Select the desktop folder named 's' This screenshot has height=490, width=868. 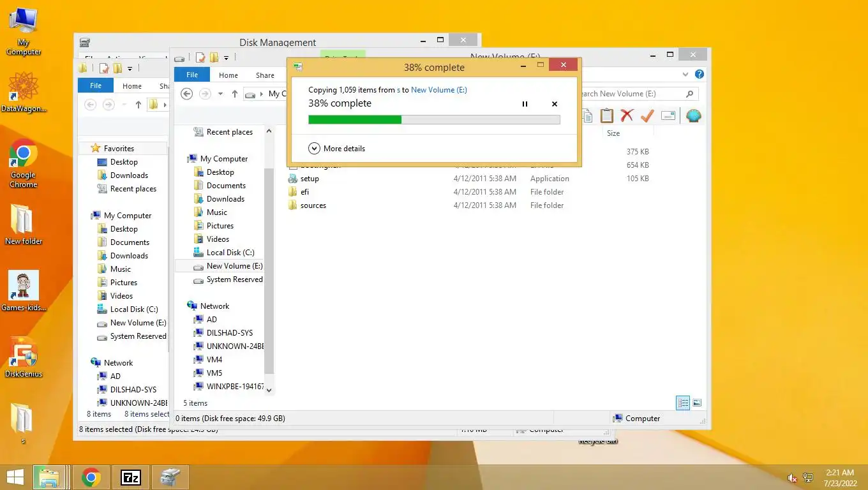pyautogui.click(x=24, y=423)
